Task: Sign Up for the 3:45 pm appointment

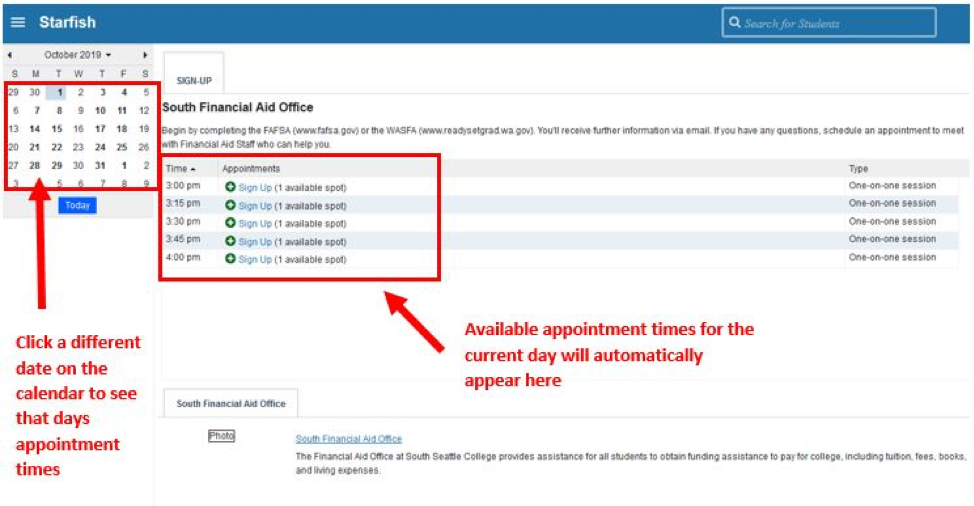Action: (255, 242)
